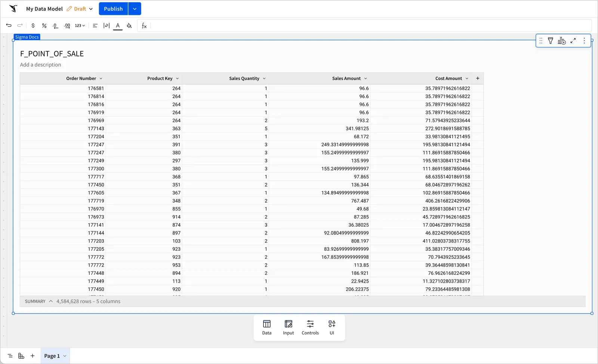Screen dimensions: 598x364
Task: Select the Page 1 tab
Action: (52, 356)
